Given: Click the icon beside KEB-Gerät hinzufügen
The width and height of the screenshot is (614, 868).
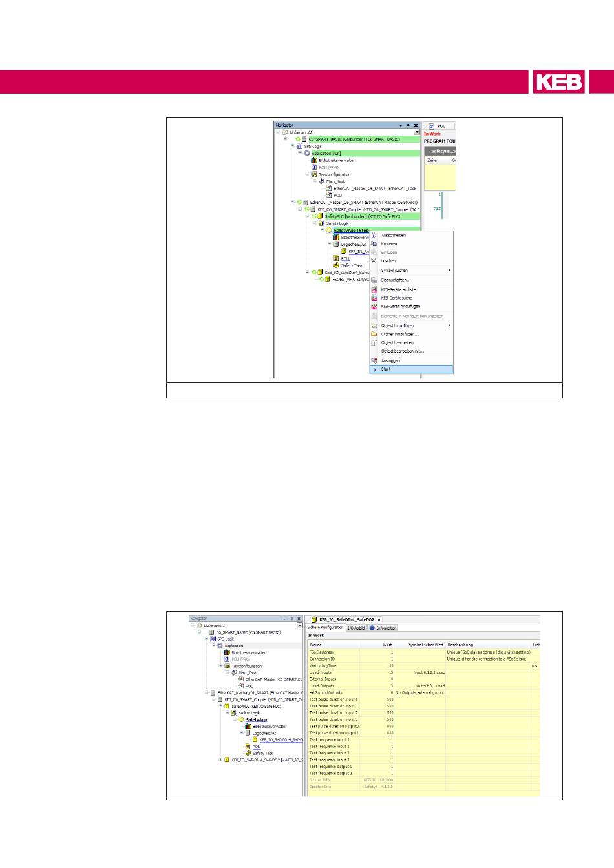Looking at the screenshot, I should 374,306.
